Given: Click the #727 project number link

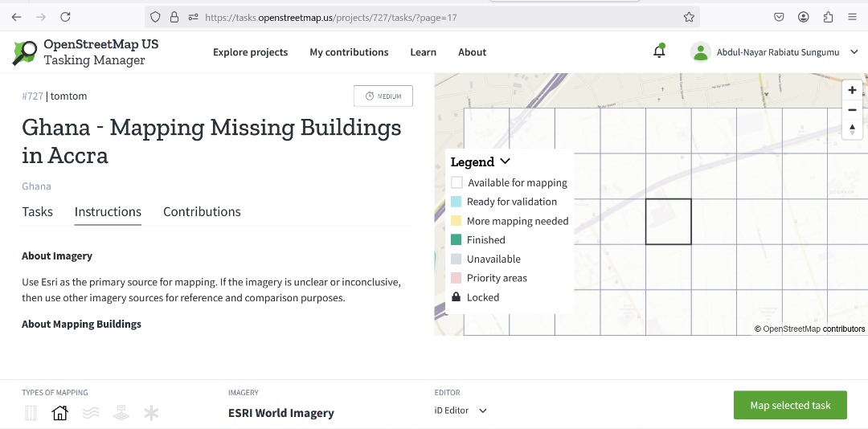Looking at the screenshot, I should coord(33,96).
